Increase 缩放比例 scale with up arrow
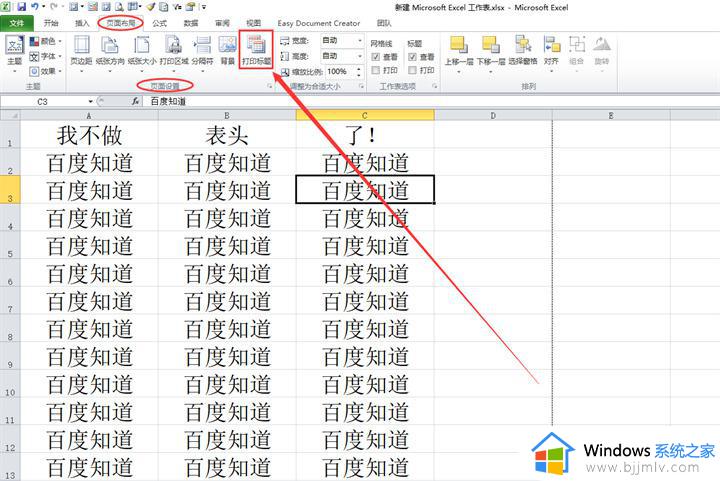The width and height of the screenshot is (720, 481). (359, 68)
